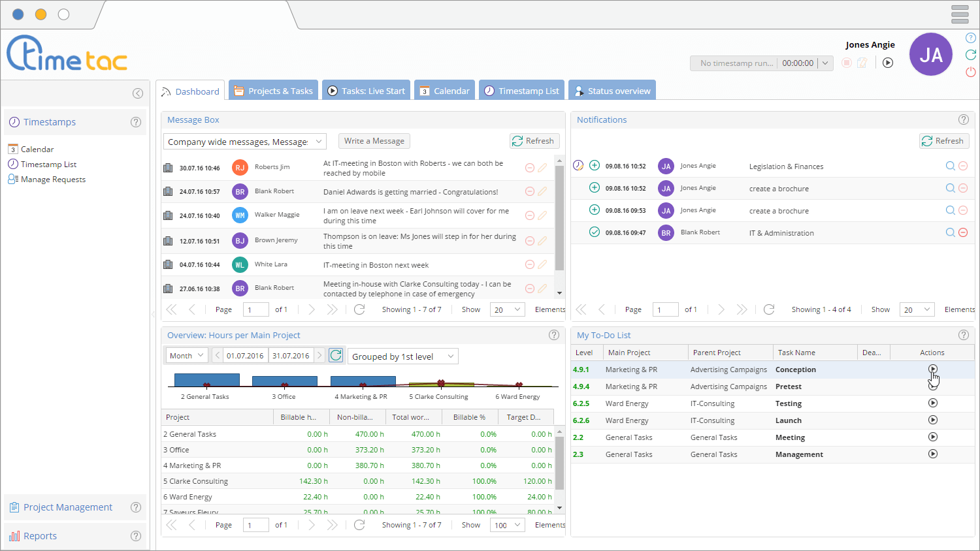Viewport: 980px width, 551px height.
Task: Click the start date field 01.07.2016
Action: coord(245,356)
